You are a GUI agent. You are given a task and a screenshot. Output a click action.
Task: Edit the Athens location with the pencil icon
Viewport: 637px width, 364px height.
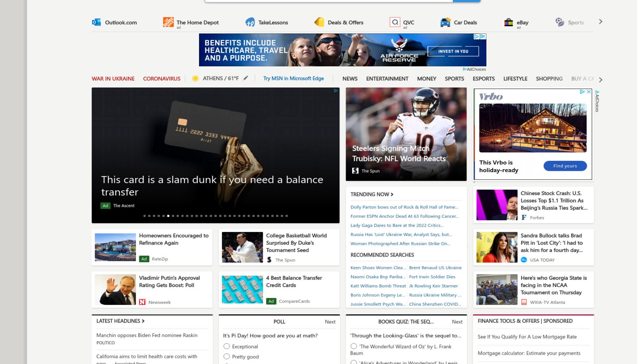[246, 78]
